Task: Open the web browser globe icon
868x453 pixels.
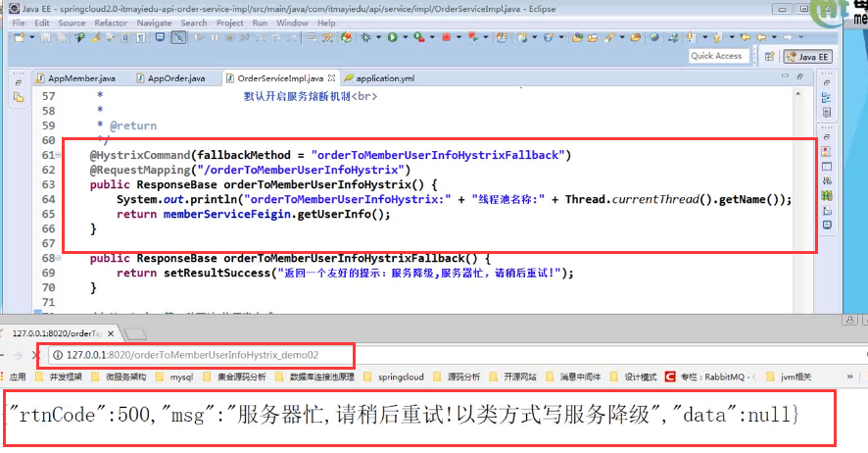Action: tap(654, 37)
